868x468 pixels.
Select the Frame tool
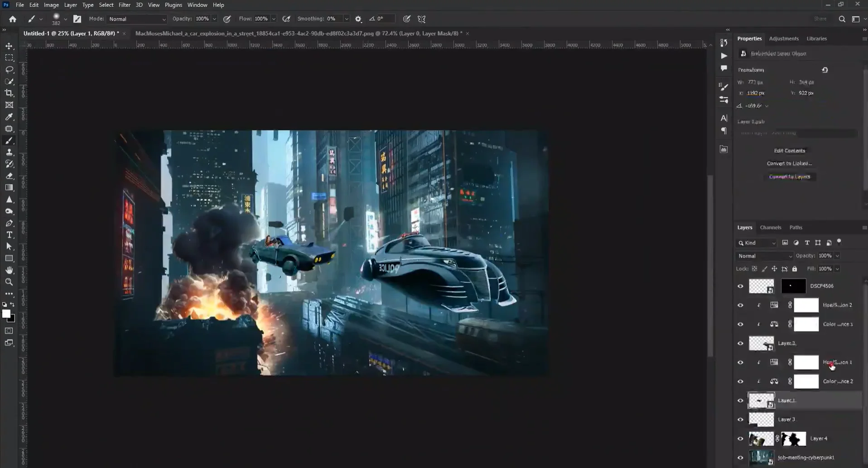pos(9,105)
